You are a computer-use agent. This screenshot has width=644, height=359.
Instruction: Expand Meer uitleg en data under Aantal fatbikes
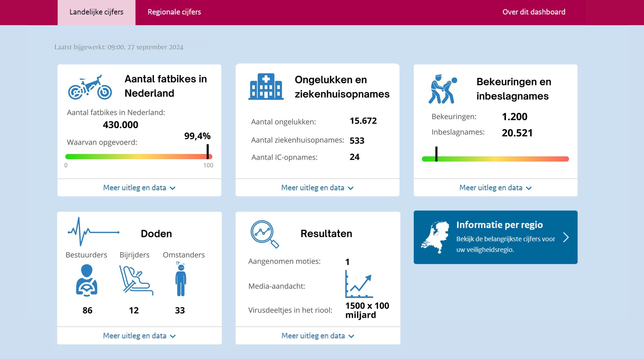point(139,188)
